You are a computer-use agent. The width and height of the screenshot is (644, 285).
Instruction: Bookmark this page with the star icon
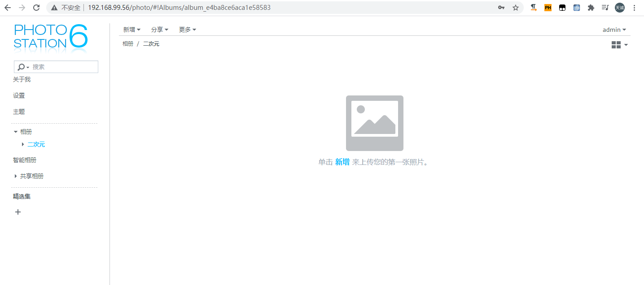pos(516,8)
